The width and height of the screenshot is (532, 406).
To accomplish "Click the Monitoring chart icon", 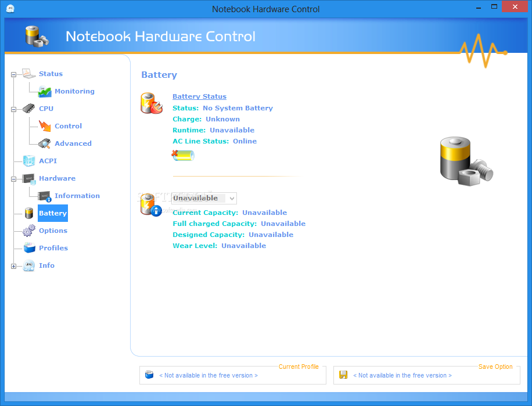I will pyautogui.click(x=45, y=91).
